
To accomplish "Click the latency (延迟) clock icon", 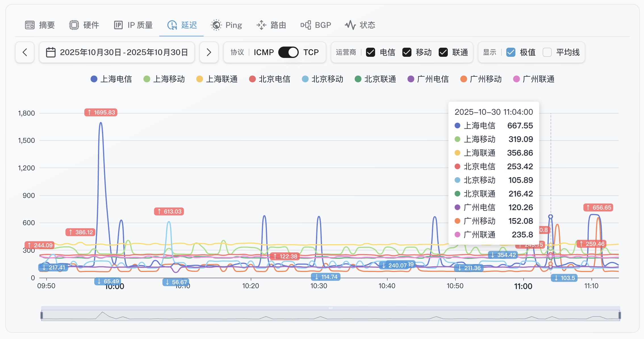I will [172, 25].
